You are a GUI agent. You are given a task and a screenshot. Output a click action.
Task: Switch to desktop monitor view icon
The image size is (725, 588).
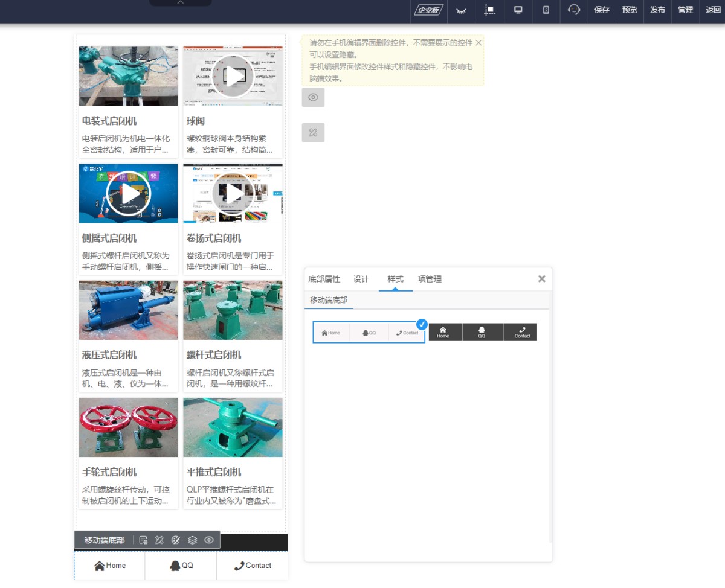coord(518,10)
